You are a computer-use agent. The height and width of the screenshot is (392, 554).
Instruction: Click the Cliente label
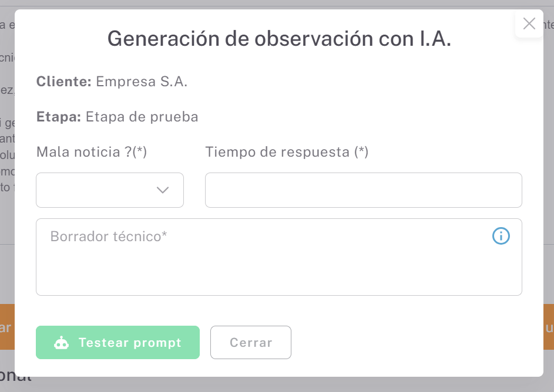click(63, 82)
